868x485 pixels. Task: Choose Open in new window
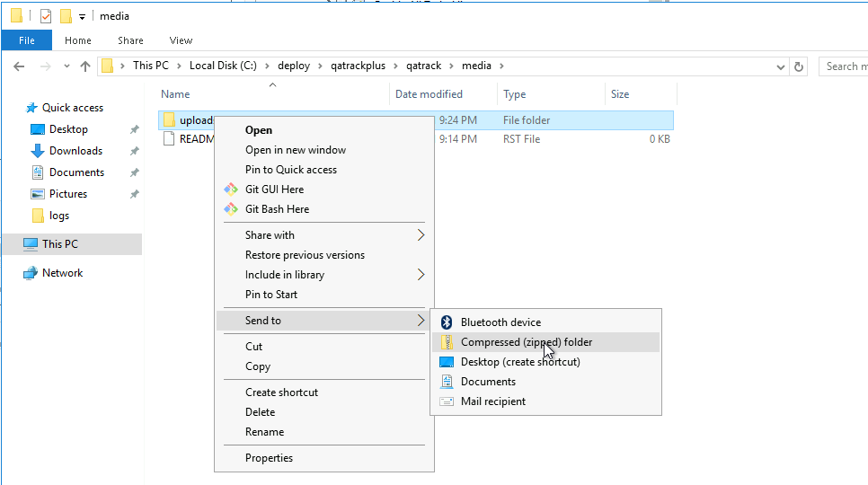click(x=323, y=150)
